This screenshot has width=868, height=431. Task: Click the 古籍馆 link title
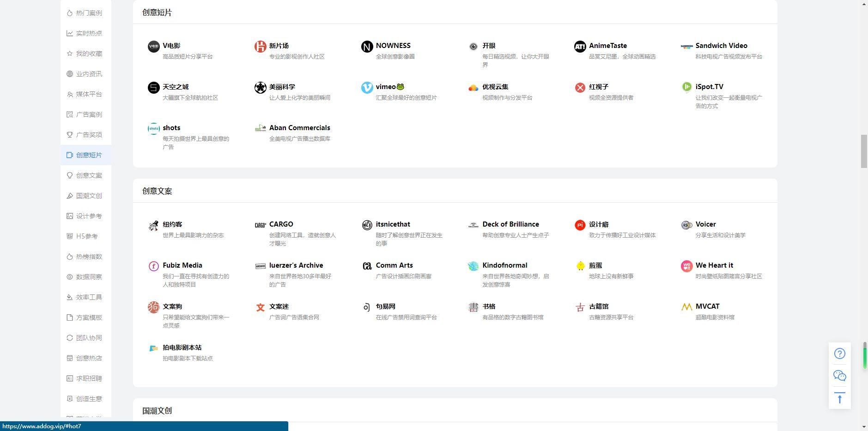(599, 306)
